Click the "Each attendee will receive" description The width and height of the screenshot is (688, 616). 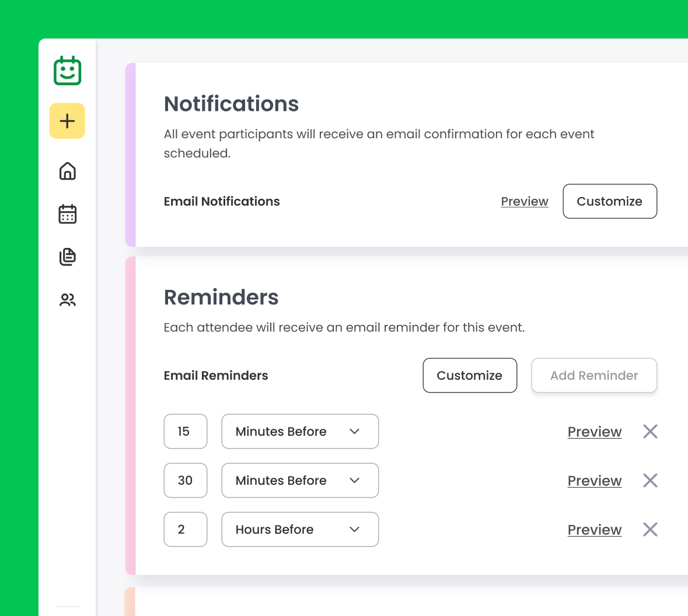pyautogui.click(x=344, y=328)
